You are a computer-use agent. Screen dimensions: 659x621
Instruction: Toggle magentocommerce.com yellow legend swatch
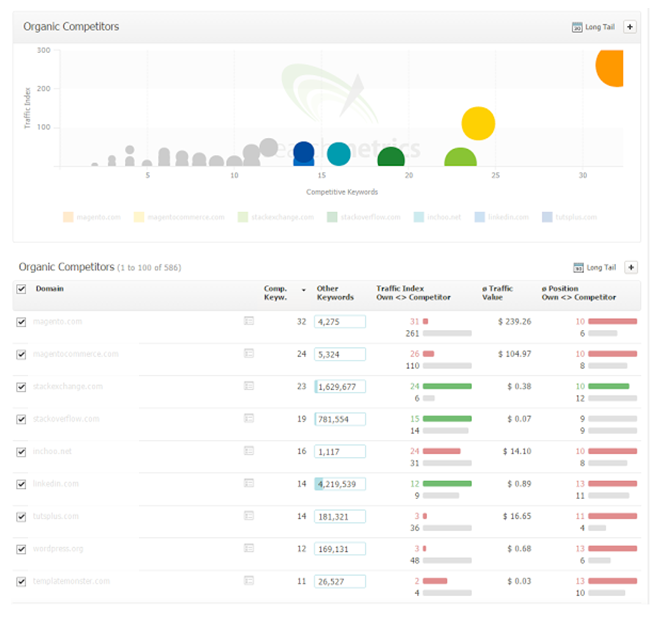139,217
